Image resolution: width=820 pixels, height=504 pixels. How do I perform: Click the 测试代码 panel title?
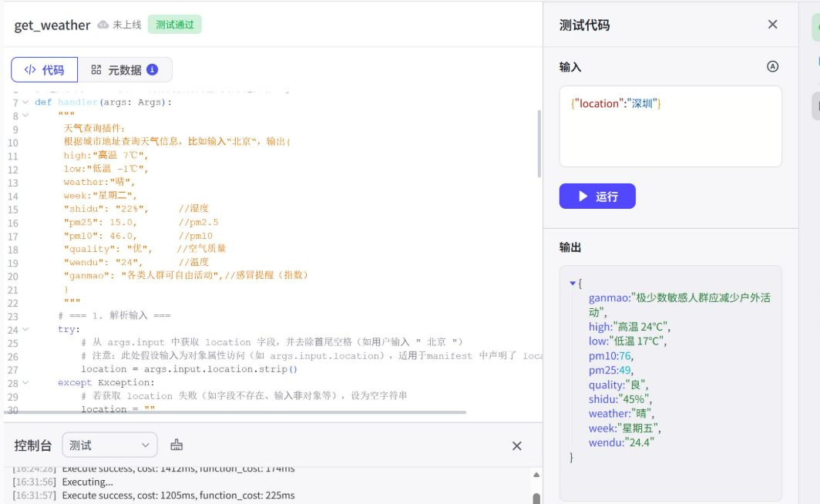coord(584,25)
